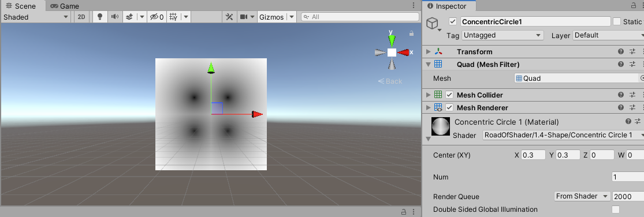Viewport: 644px width, 217px height.
Task: Enable the Static checkbox
Action: [x=616, y=21]
